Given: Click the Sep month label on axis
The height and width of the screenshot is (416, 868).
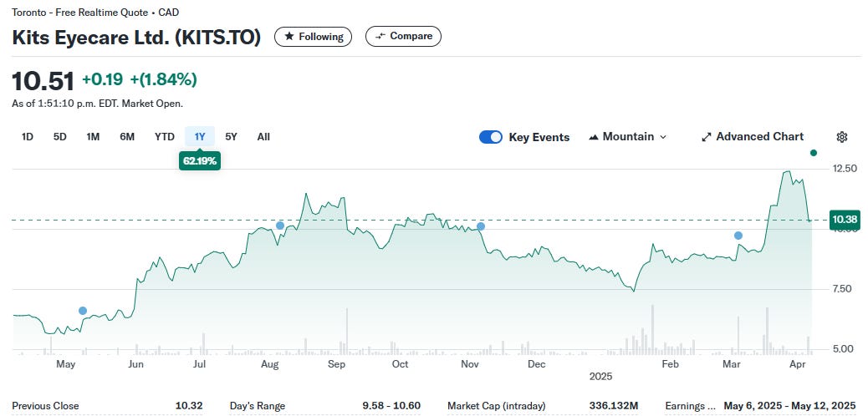Looking at the screenshot, I should point(336,364).
